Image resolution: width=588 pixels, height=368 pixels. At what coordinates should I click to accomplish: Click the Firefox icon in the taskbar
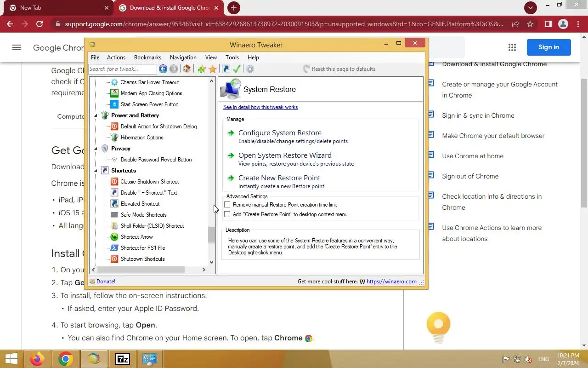(37, 359)
